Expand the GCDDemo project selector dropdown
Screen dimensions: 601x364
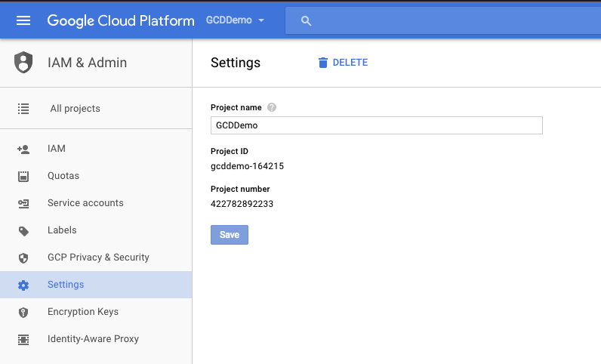(235, 20)
